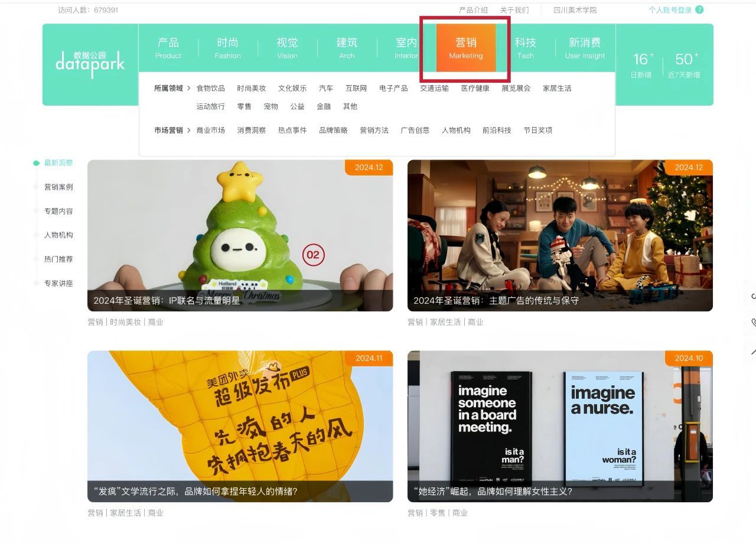Click the green dot beside 最新洞察
Image resolution: width=756 pixels, height=543 pixels.
37,163
